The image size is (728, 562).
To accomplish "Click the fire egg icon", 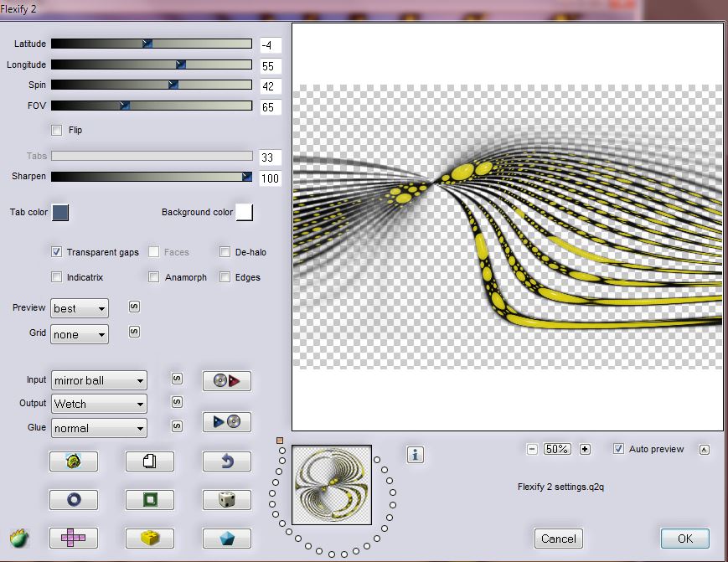I will [19, 539].
